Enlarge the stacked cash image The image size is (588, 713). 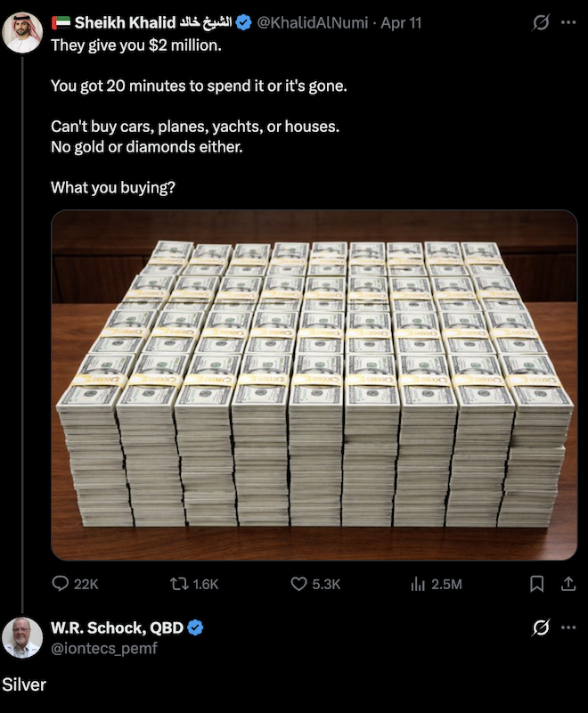(x=314, y=385)
